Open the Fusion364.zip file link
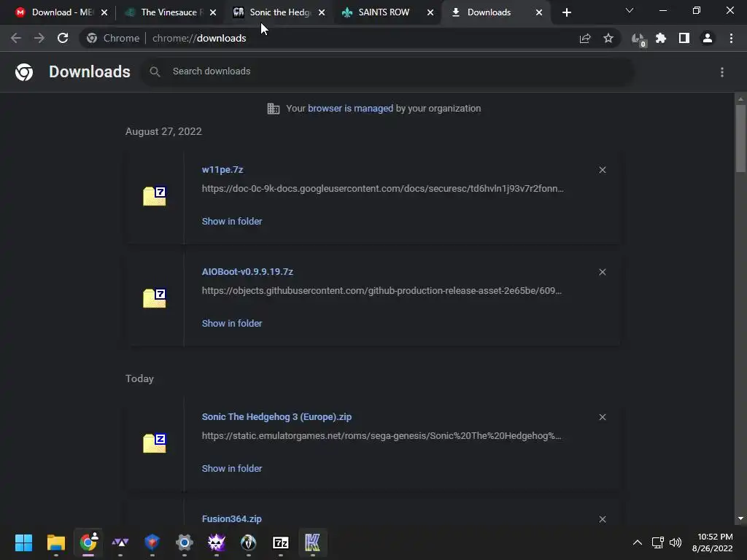This screenshot has height=560, width=747. (x=231, y=518)
